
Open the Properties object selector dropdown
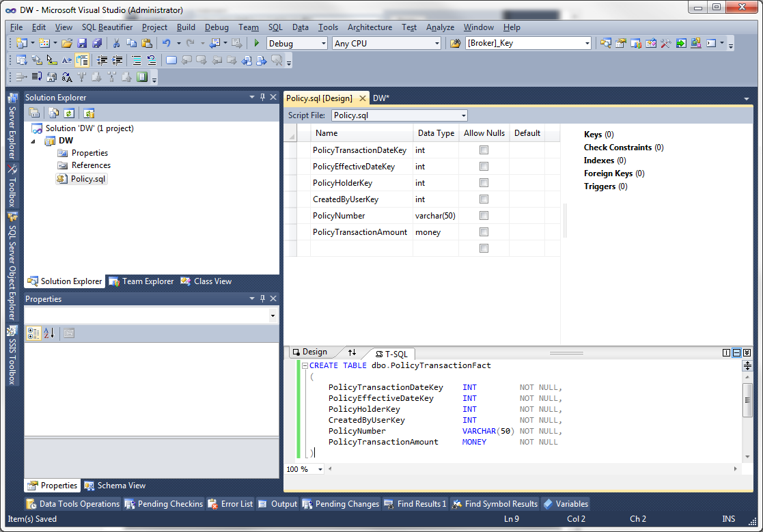click(x=273, y=316)
